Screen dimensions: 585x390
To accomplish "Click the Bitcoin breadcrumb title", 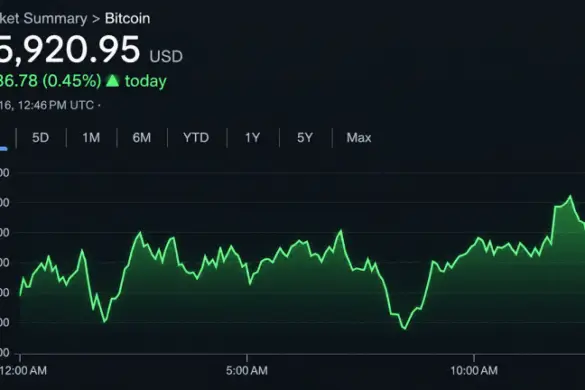I will click(128, 18).
